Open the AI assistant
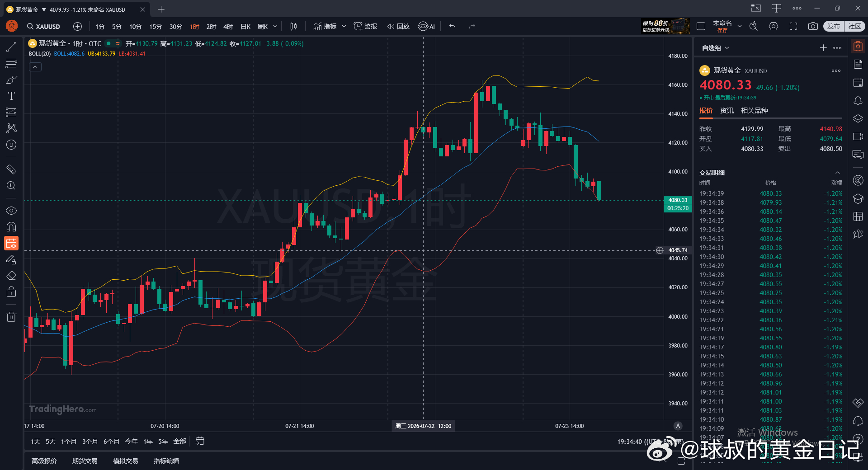868x470 pixels. click(x=426, y=27)
